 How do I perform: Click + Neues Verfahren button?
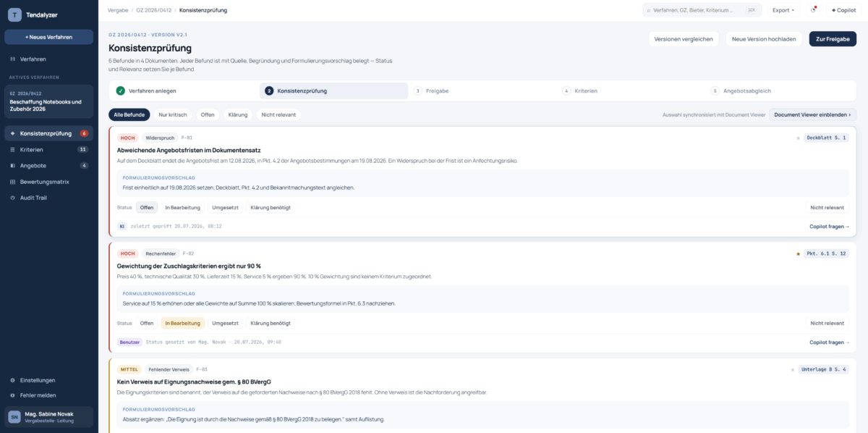point(48,37)
